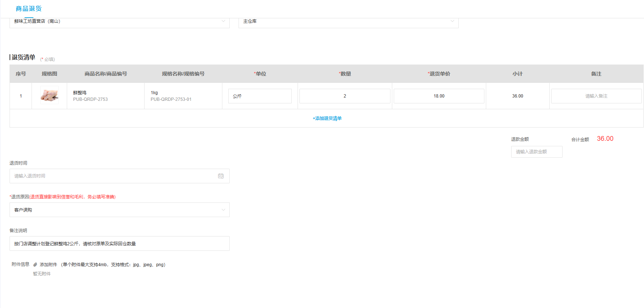This screenshot has height=308, width=644.
Task: Click the 添加附件 link text
Action: [x=48, y=265]
